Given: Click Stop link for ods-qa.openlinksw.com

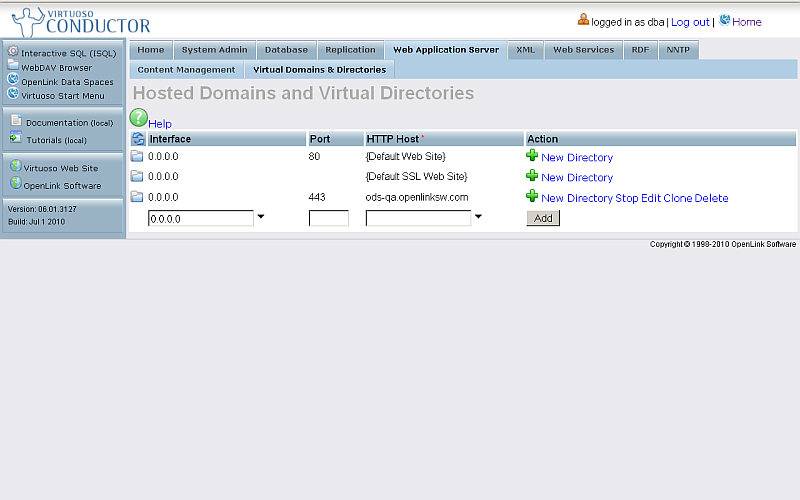Looking at the screenshot, I should tap(626, 198).
